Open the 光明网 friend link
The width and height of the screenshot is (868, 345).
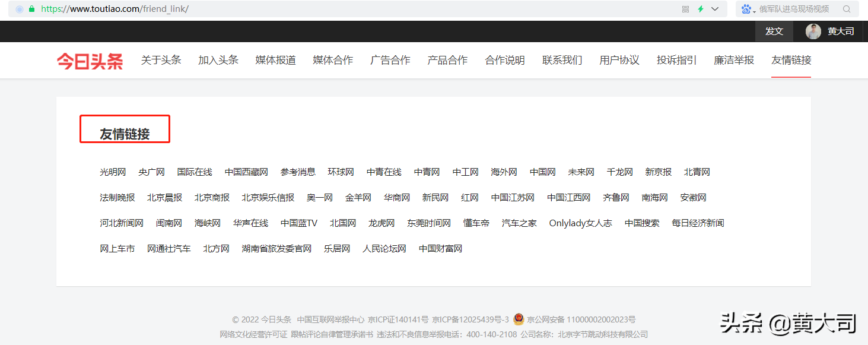pyautogui.click(x=113, y=172)
